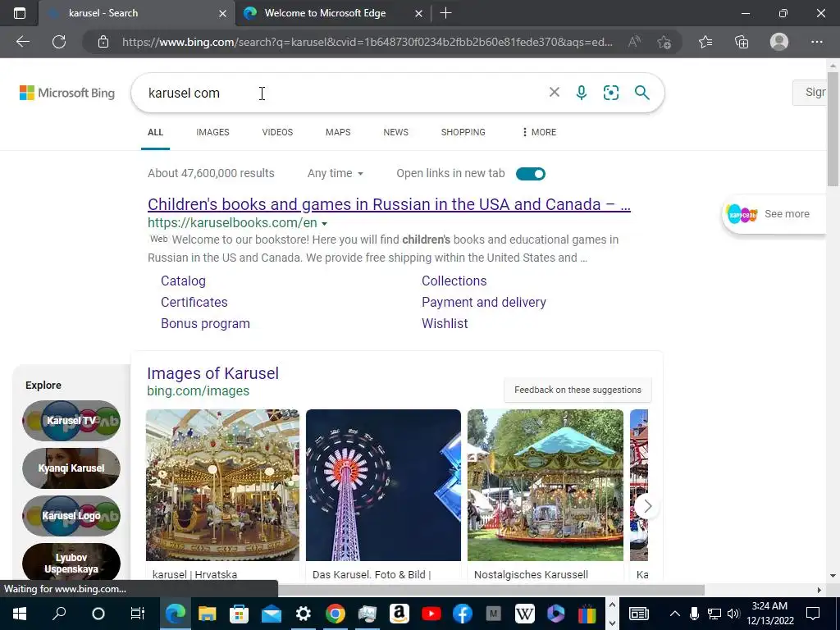Show next images with carousel arrow

coord(647,505)
